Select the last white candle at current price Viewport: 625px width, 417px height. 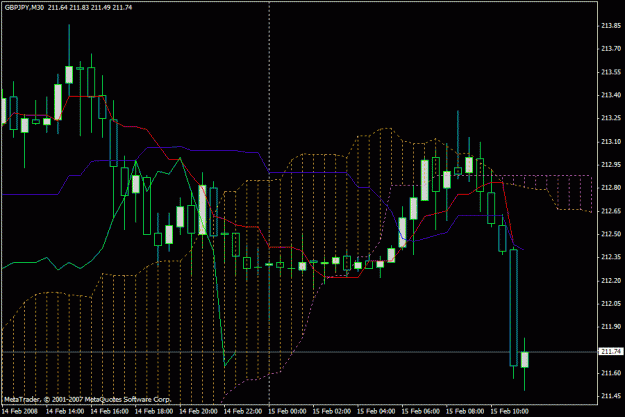coord(525,360)
